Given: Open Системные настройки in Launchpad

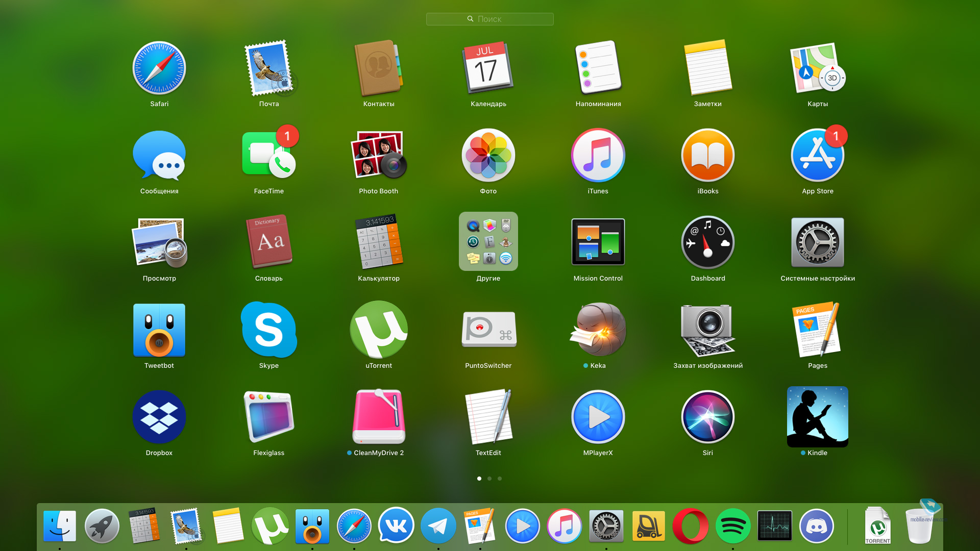Looking at the screenshot, I should point(818,242).
